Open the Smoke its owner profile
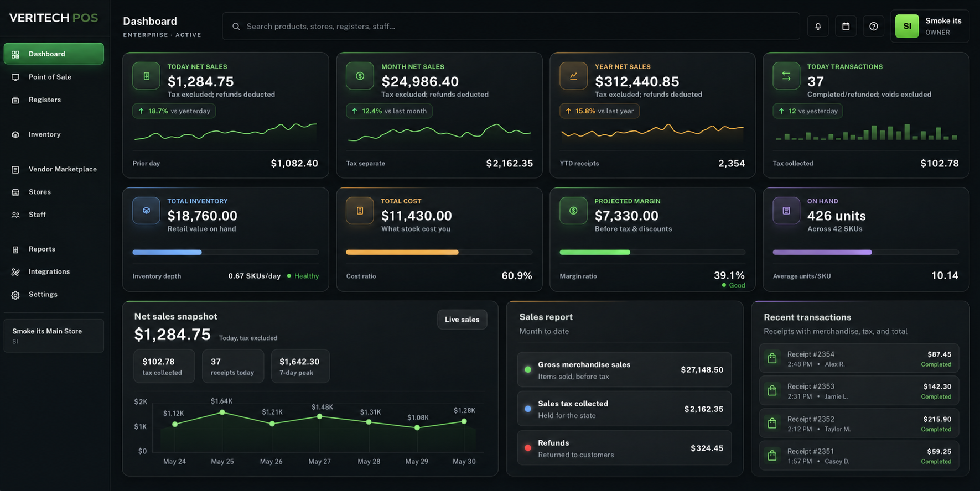 click(930, 26)
